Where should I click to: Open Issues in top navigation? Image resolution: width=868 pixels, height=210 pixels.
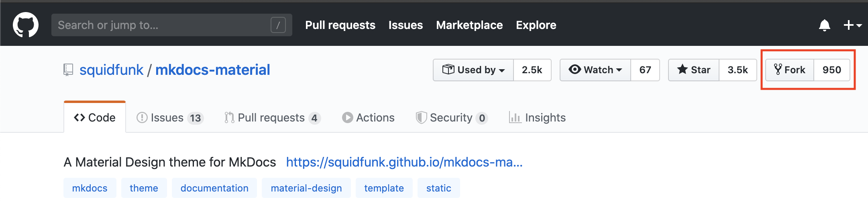coord(405,25)
